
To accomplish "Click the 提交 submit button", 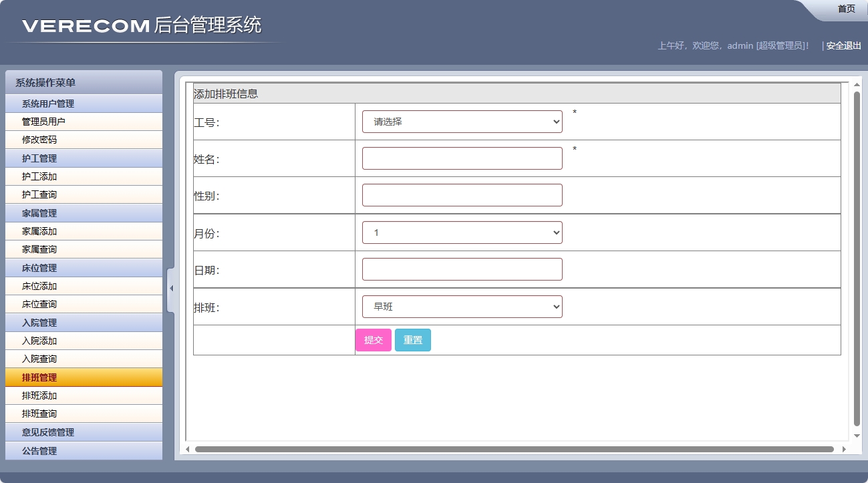I will [374, 339].
